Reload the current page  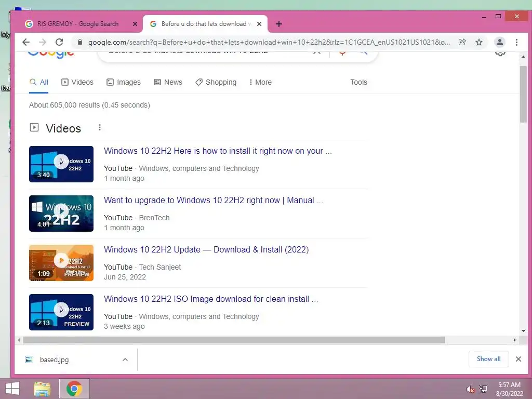click(x=59, y=42)
